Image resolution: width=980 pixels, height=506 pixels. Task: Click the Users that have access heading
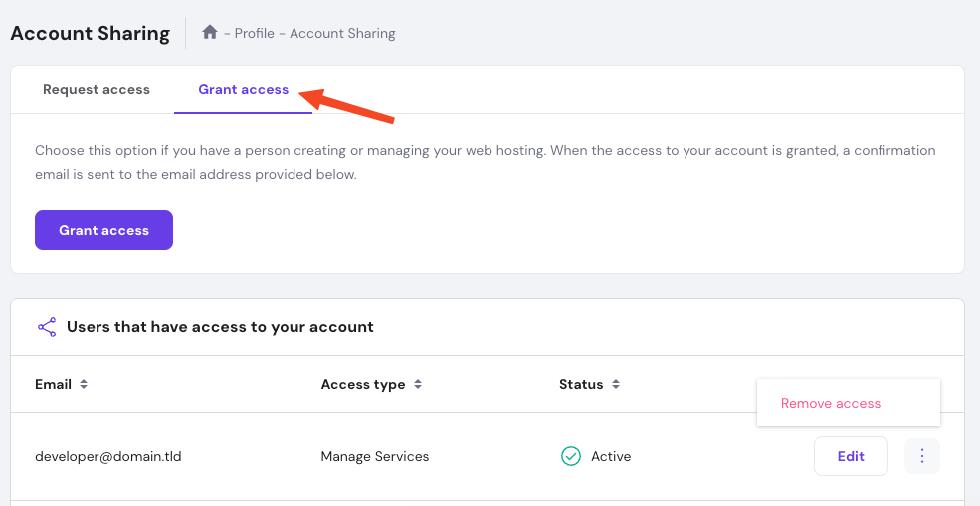tap(220, 327)
